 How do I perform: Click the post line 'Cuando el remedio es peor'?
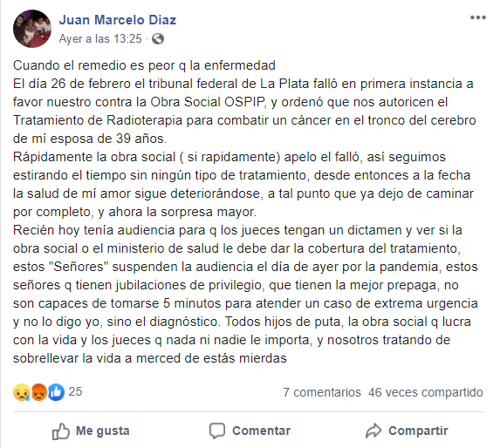point(144,65)
